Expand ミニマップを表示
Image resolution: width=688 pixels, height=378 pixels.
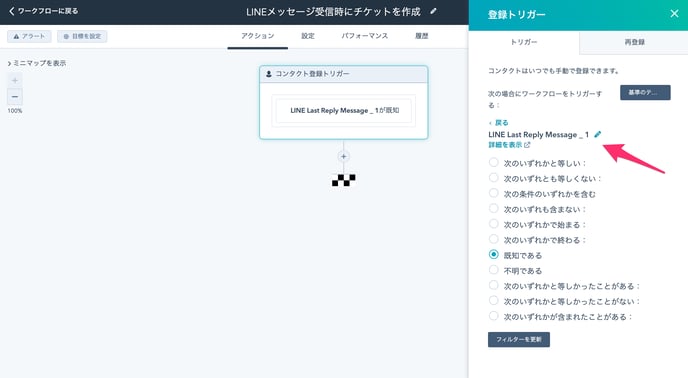(37, 63)
